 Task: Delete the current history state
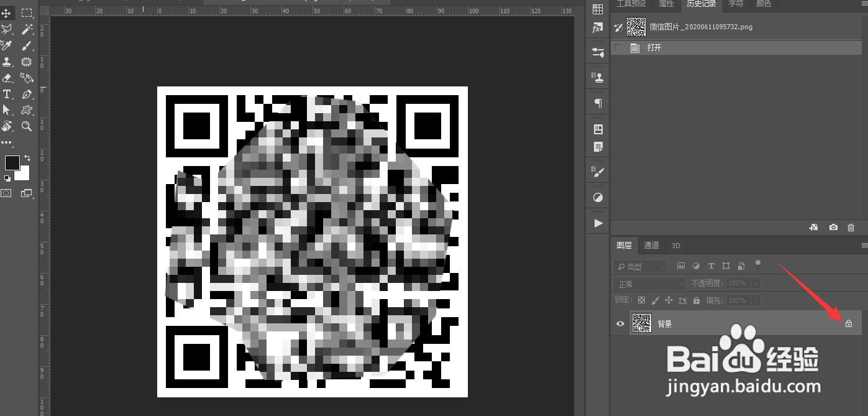click(x=851, y=228)
